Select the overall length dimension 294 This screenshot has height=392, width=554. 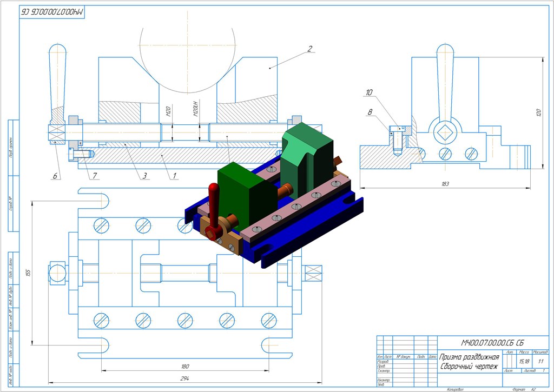click(185, 378)
